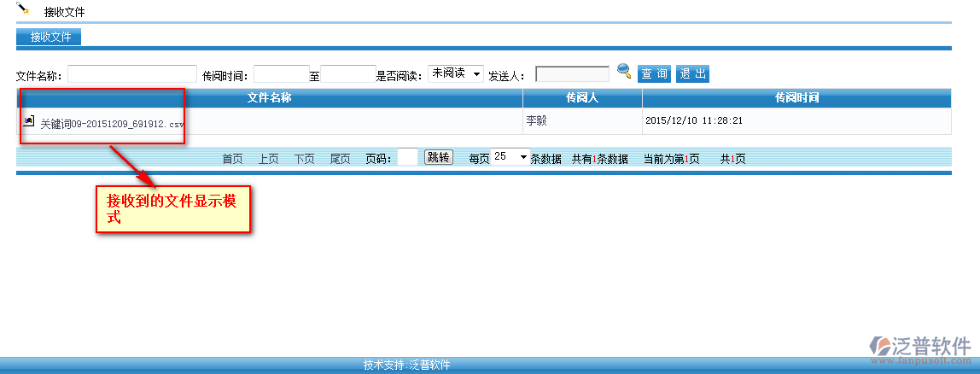The image size is (980, 374).
Task: Open the 每页 25 rows dropdown
Action: tap(510, 157)
